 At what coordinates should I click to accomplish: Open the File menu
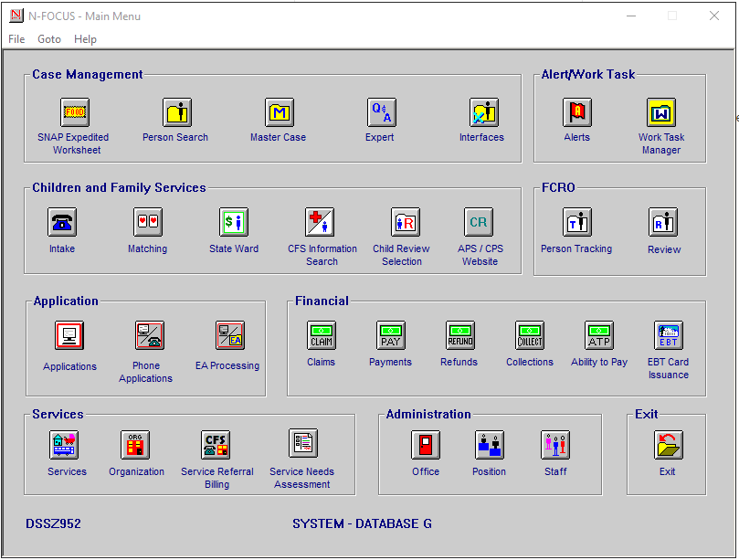pos(16,39)
